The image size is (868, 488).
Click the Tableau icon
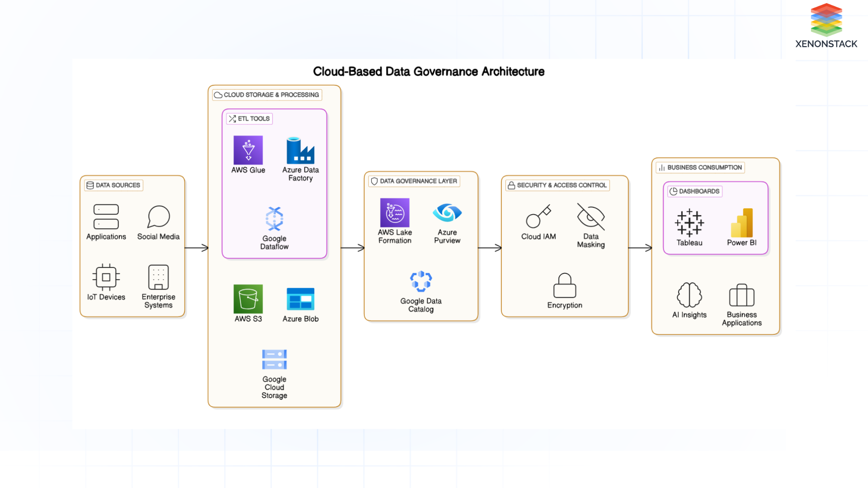pyautogui.click(x=689, y=223)
